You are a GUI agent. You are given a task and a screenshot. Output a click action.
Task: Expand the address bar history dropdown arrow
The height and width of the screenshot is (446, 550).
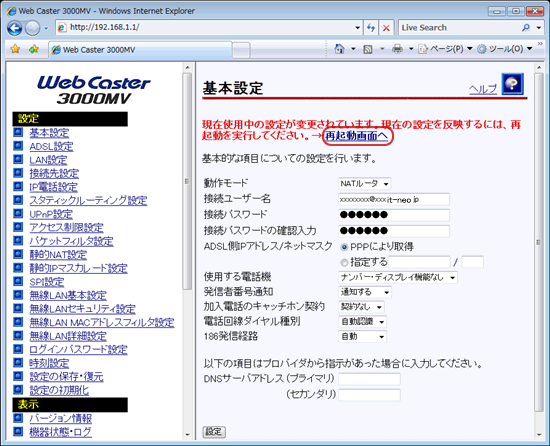(x=357, y=28)
